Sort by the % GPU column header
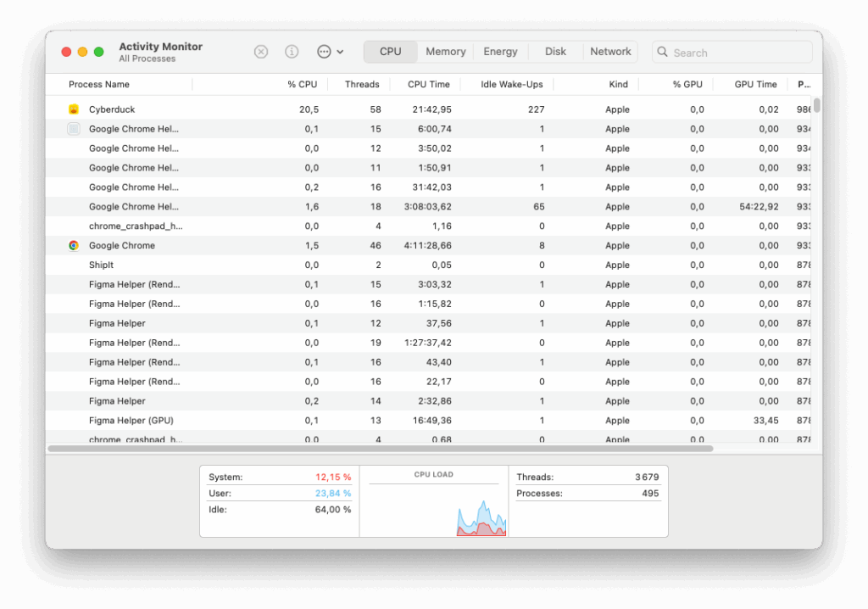The image size is (868, 609). (x=687, y=84)
